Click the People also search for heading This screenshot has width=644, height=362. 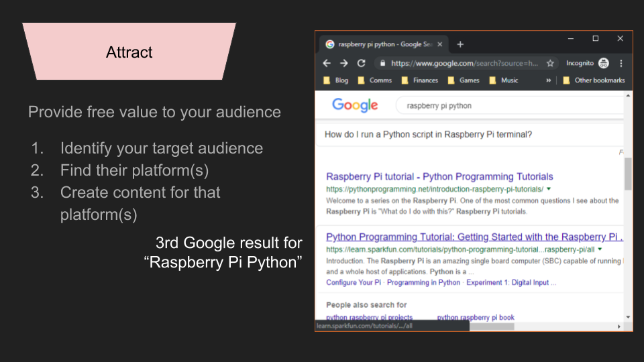click(366, 305)
